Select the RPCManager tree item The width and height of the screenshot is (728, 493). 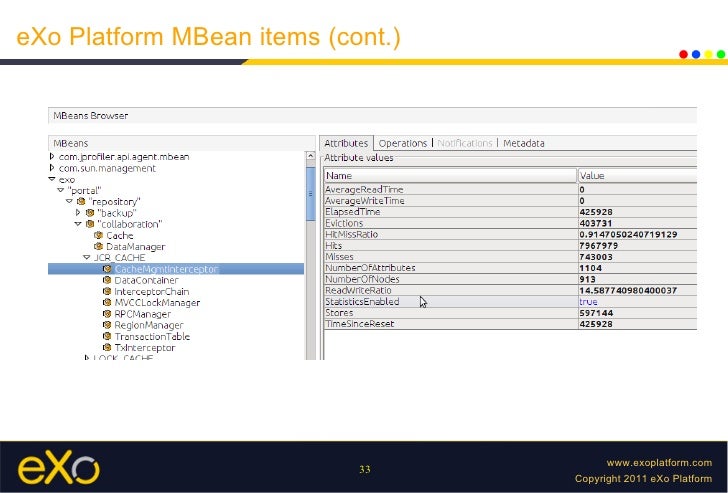point(143,314)
